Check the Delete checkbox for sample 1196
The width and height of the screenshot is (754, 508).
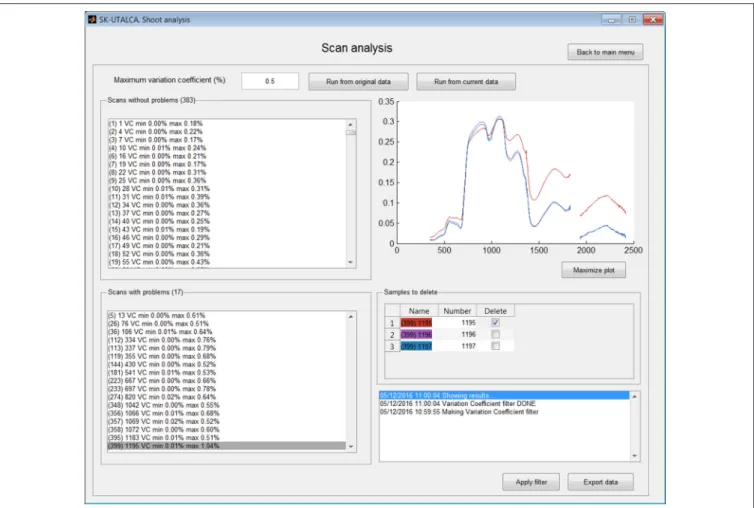click(x=495, y=334)
